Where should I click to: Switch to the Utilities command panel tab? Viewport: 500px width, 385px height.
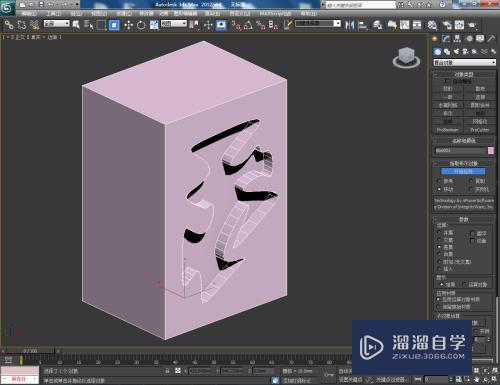[491, 39]
